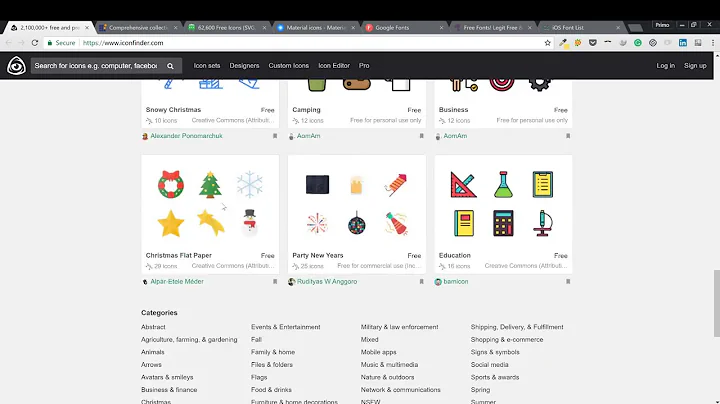The width and height of the screenshot is (720, 404).
Task: Bookmark the Christmas Flat Paper set
Action: (x=275, y=281)
